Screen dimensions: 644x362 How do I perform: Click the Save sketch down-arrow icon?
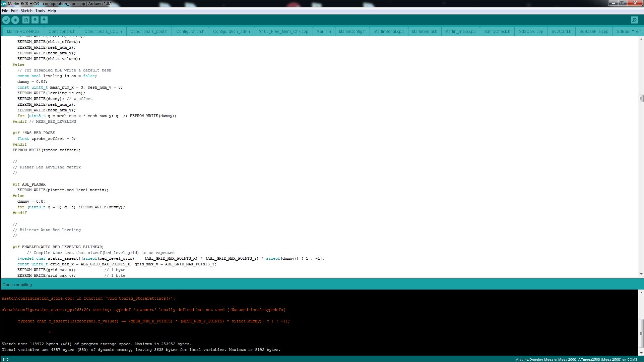click(44, 20)
